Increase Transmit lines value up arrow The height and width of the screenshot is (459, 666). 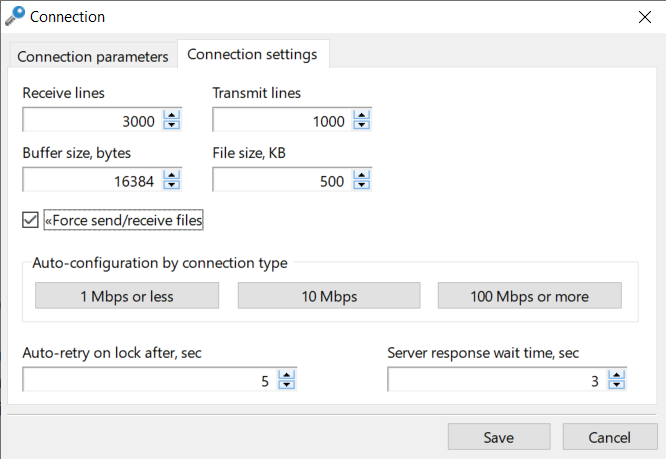tap(361, 115)
